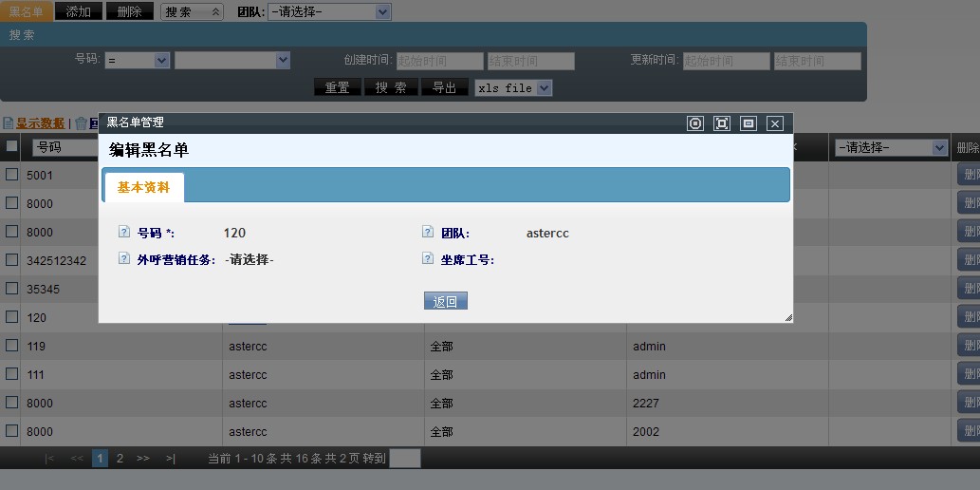Click help icon beside 号码 field label

pyautogui.click(x=123, y=233)
